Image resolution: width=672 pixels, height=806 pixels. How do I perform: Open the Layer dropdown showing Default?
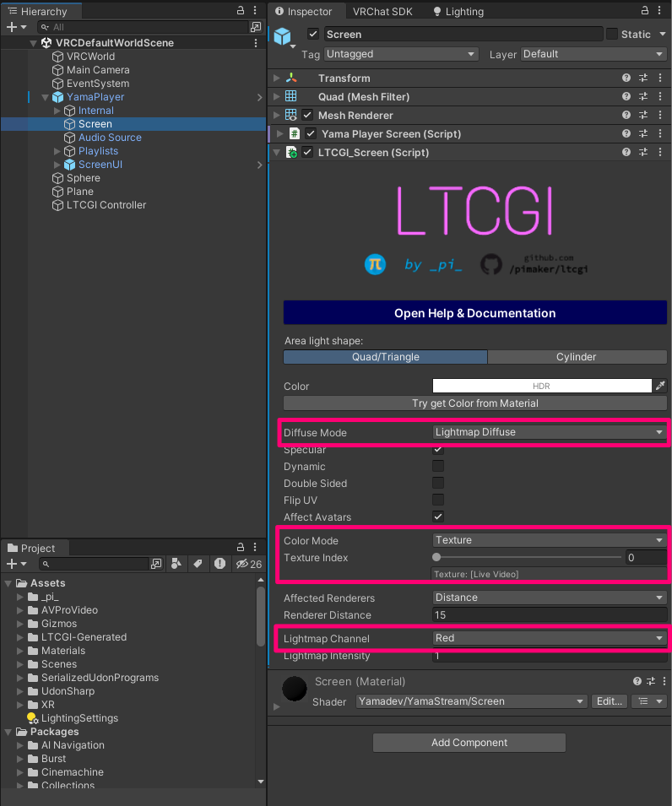[x=593, y=54]
